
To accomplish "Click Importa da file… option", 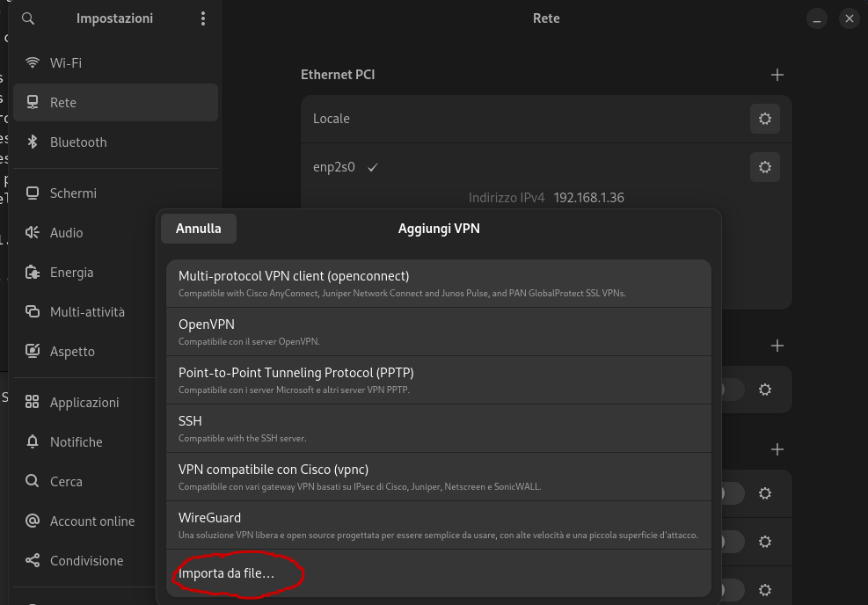I will coord(227,574).
